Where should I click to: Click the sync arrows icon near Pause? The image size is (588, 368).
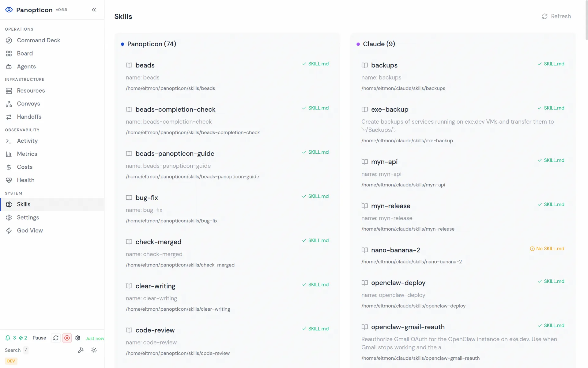(56, 338)
